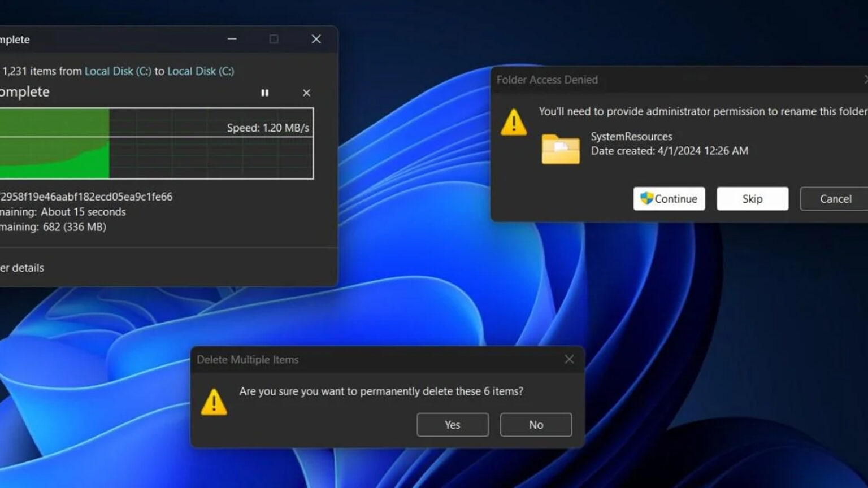Click Skip in Folder Access Denied dialog
868x488 pixels.
752,199
